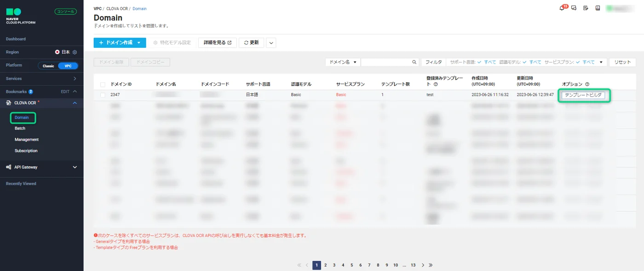Open the ドメイン名 search type dropdown

(343, 62)
